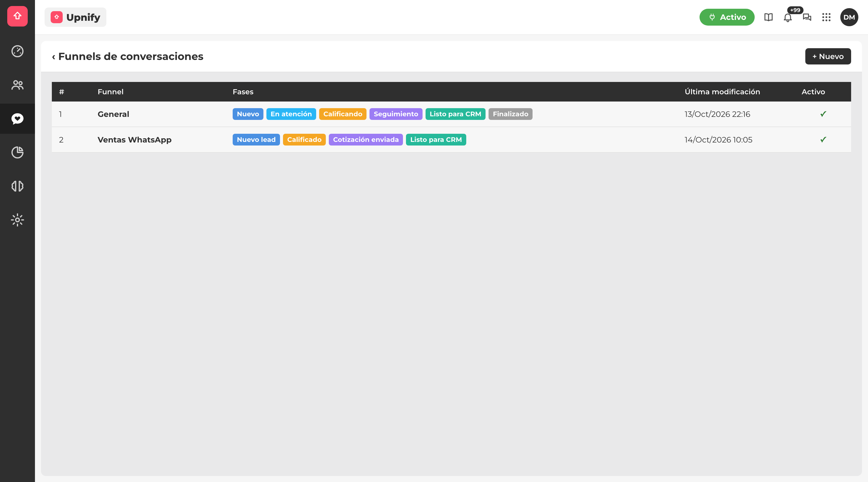Viewport: 868px width, 482px height.
Task: Click the Upnify home logo in sidebar
Action: [x=17, y=16]
